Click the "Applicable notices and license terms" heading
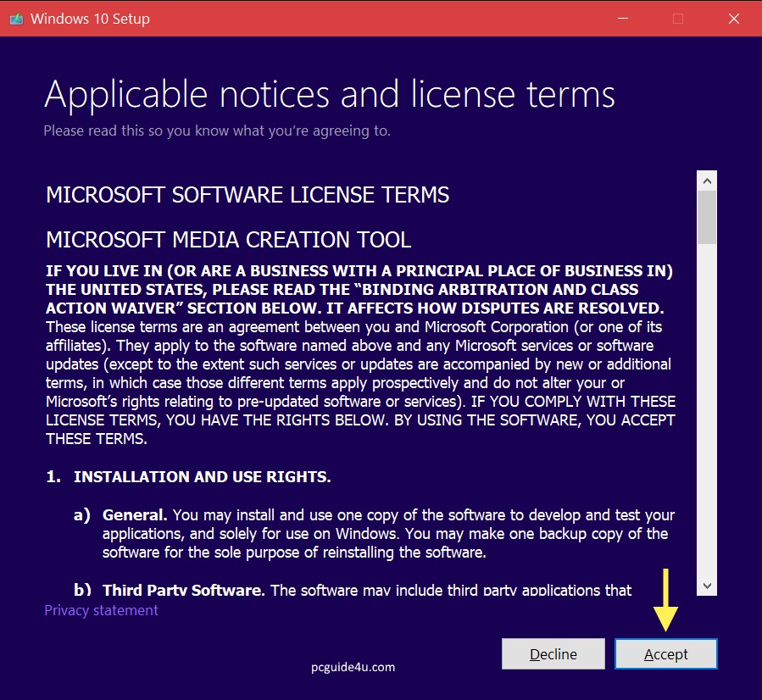This screenshot has height=700, width=762. [x=330, y=94]
